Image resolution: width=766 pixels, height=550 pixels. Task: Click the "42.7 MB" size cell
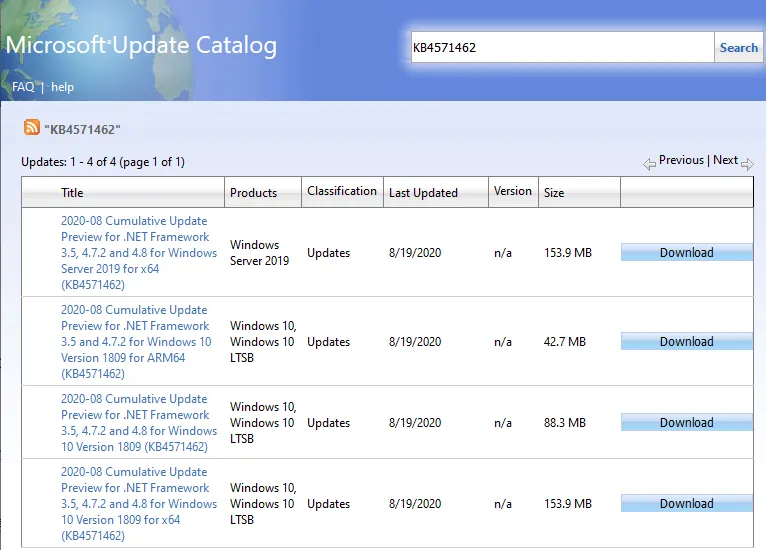pyautogui.click(x=565, y=341)
